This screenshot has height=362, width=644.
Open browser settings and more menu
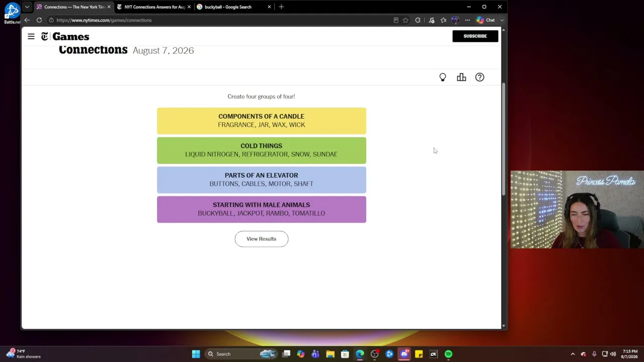[x=467, y=20]
